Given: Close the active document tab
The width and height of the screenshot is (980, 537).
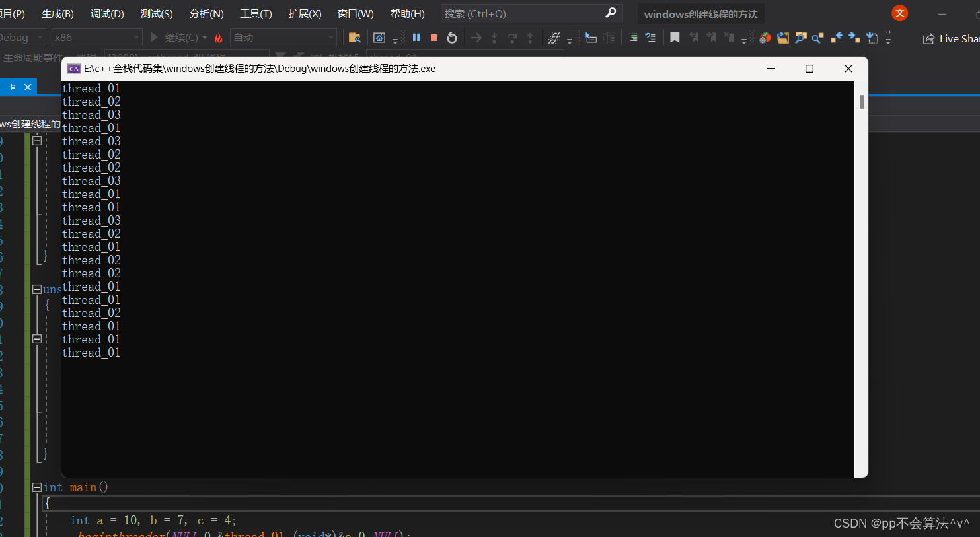Looking at the screenshot, I should (28, 87).
